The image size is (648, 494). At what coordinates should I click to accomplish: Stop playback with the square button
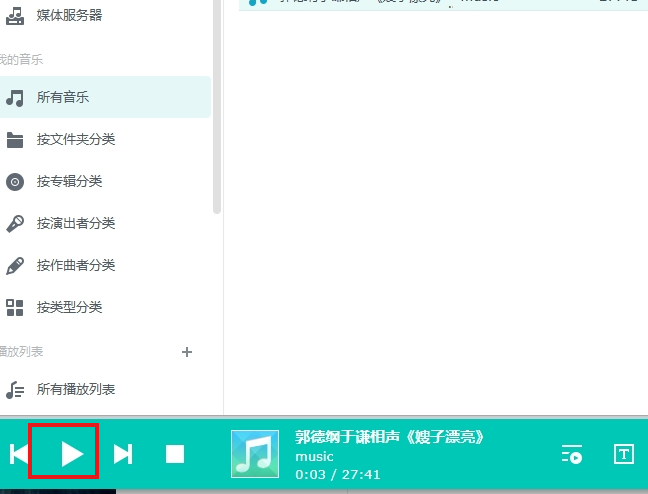(175, 454)
